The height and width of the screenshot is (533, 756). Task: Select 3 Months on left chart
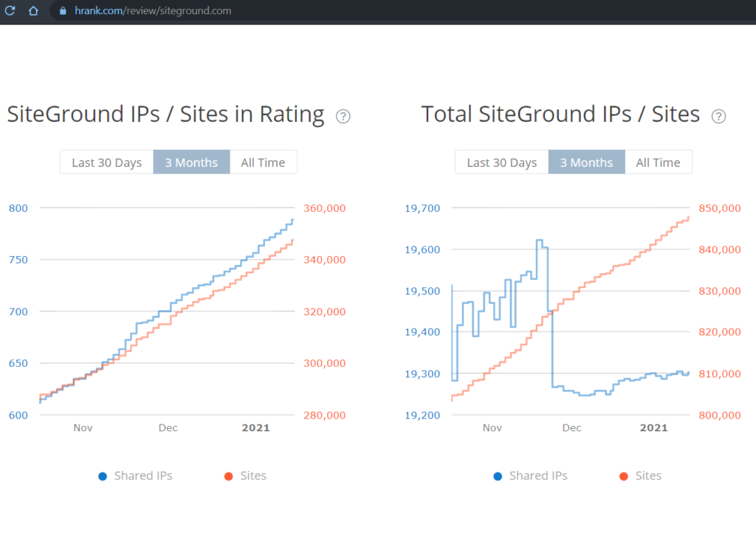click(x=191, y=162)
